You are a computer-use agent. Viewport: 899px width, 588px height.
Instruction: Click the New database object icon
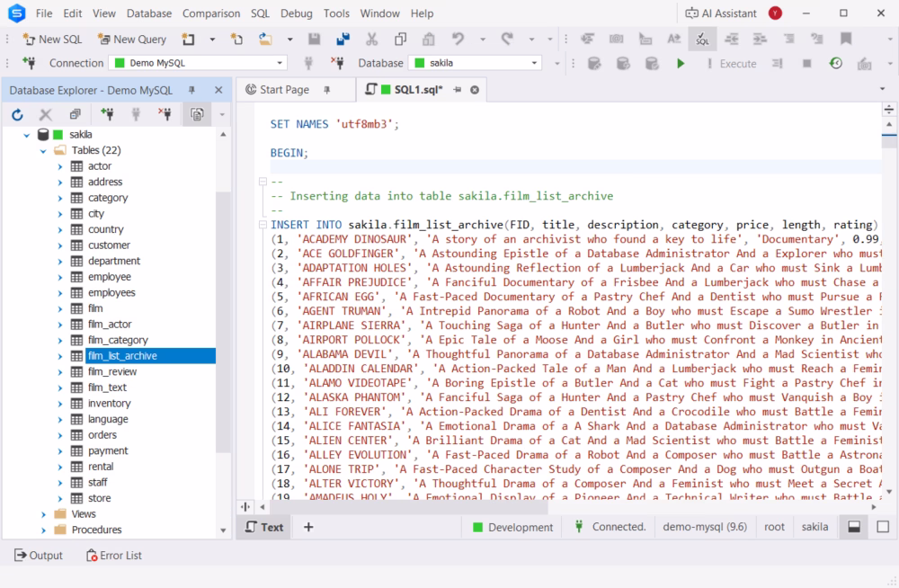(188, 39)
